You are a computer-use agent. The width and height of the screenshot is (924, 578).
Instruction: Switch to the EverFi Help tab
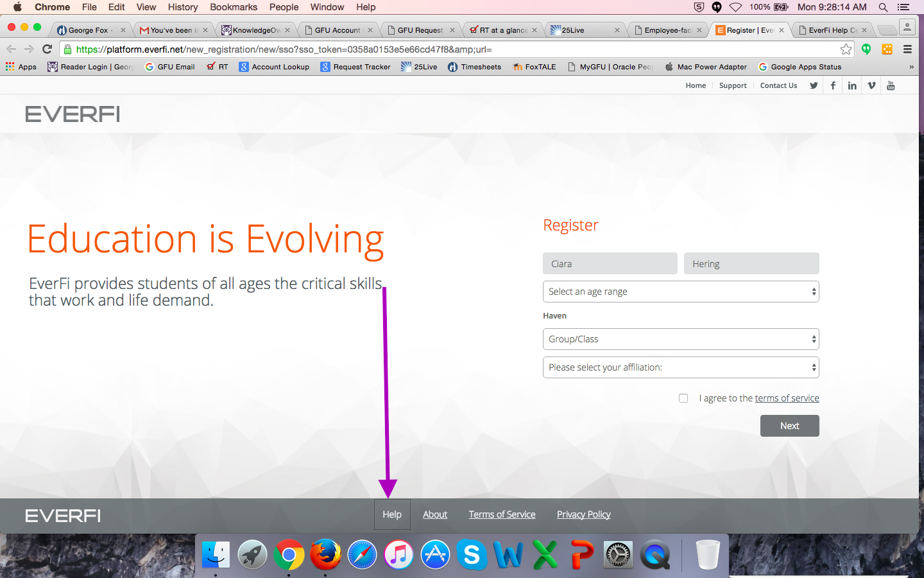(831, 30)
